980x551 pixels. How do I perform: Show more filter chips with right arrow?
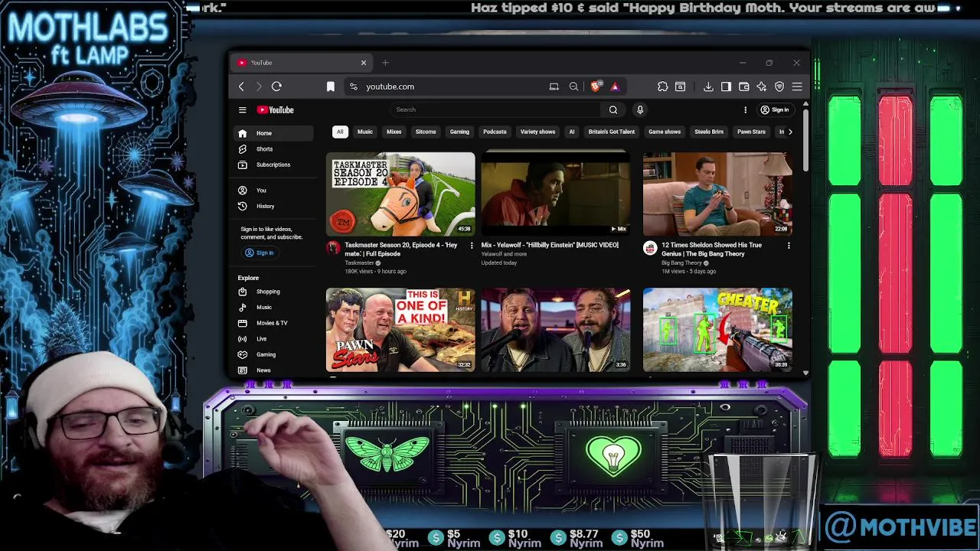[790, 132]
